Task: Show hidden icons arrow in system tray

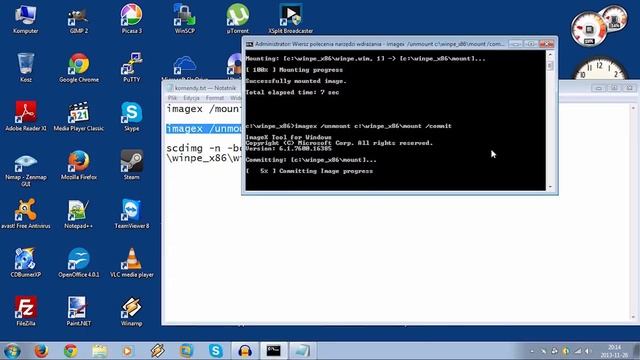Action: pos(532,351)
